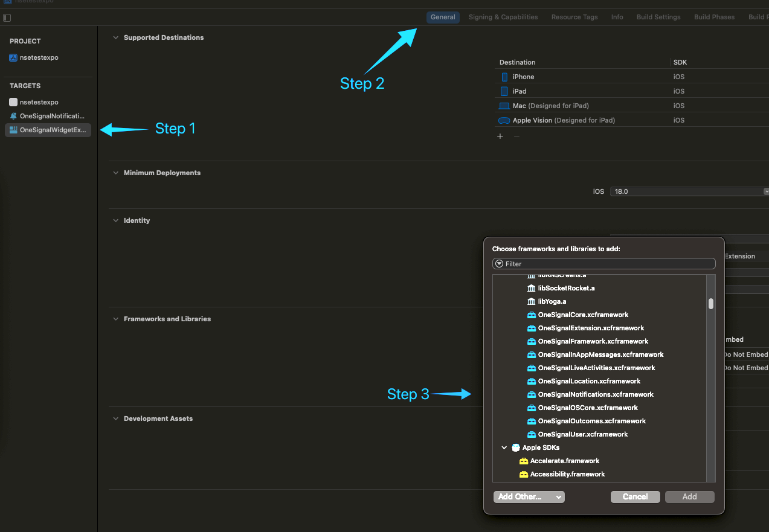Collapse the Apple SDKs group
Screen dimensions: 769x532
(x=504, y=448)
